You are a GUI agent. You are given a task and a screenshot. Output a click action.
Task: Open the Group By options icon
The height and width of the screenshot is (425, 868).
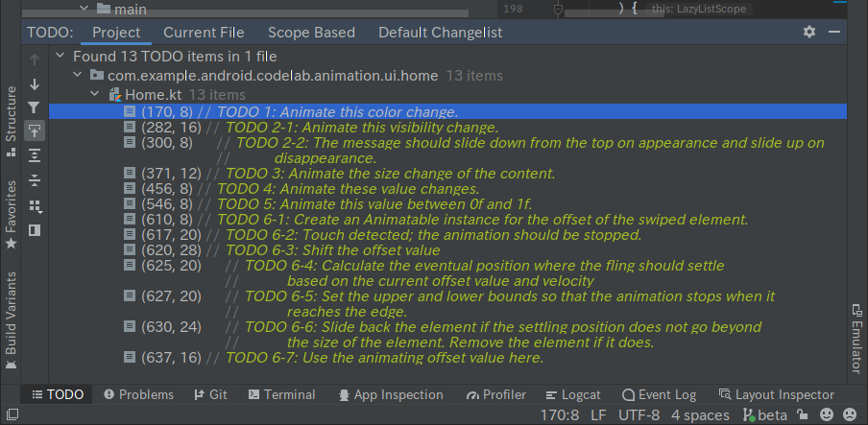pyautogui.click(x=35, y=205)
